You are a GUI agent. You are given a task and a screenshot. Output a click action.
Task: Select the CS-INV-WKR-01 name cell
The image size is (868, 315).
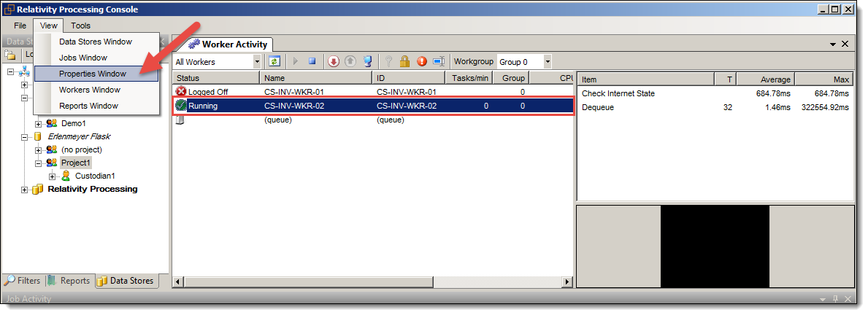click(294, 92)
